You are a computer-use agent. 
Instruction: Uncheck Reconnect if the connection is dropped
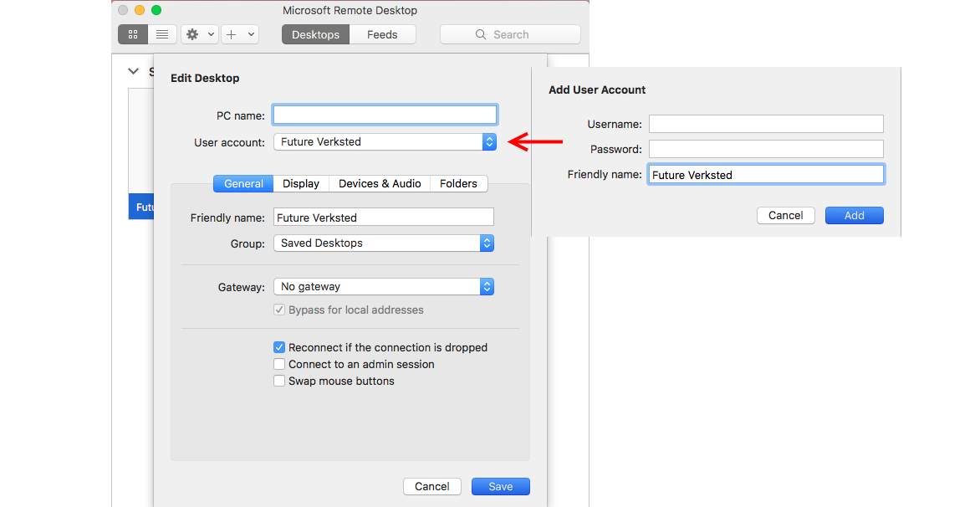coord(279,347)
